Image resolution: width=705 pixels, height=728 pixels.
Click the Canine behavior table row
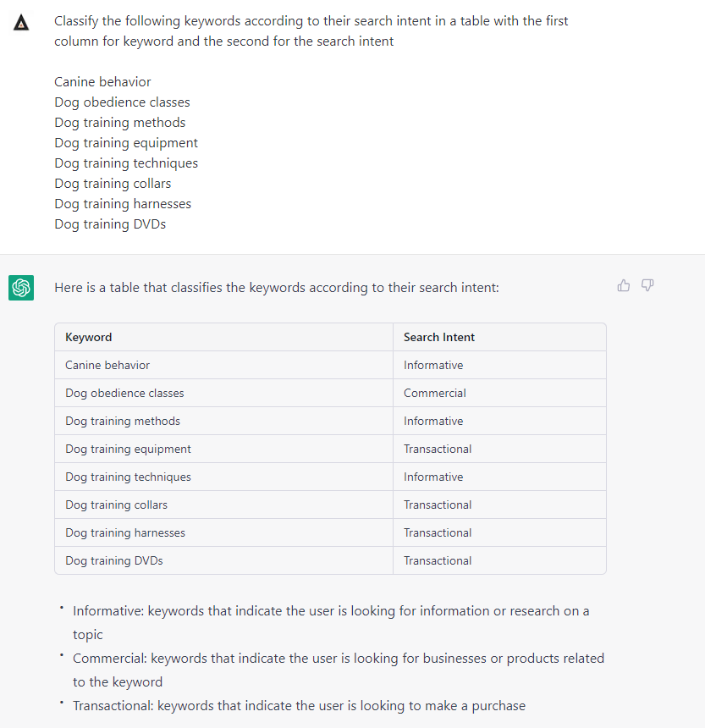click(x=107, y=365)
